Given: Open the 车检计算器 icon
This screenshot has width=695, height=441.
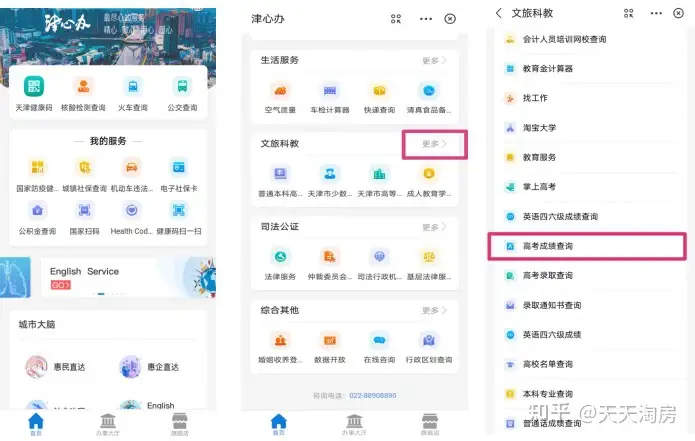Looking at the screenshot, I should (x=330, y=91).
